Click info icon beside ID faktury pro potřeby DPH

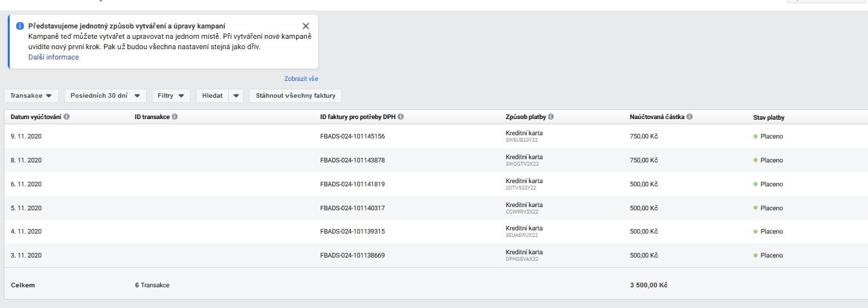tap(401, 117)
